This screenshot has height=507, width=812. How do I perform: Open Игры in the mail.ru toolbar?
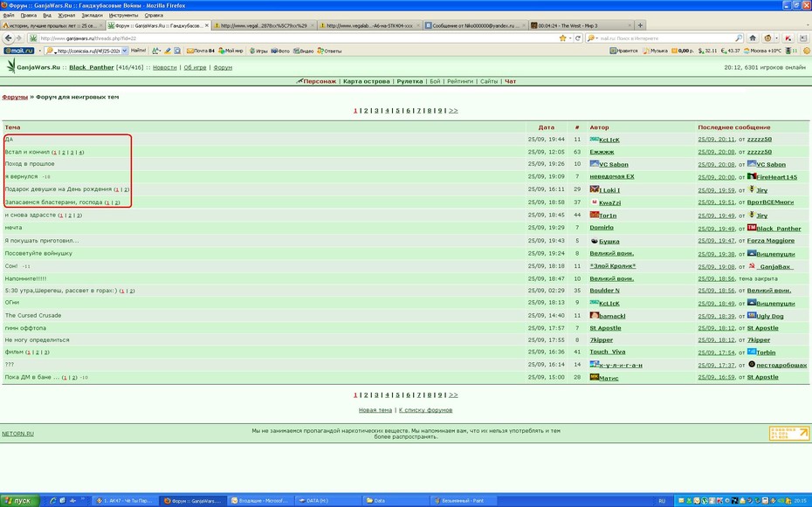pyautogui.click(x=258, y=51)
